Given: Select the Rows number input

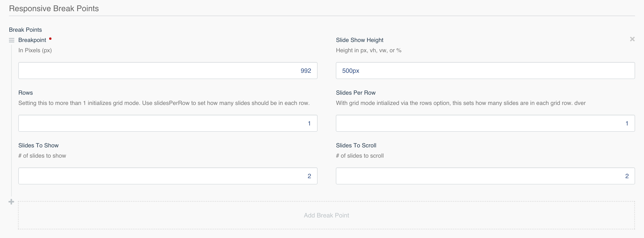Looking at the screenshot, I should (x=168, y=123).
